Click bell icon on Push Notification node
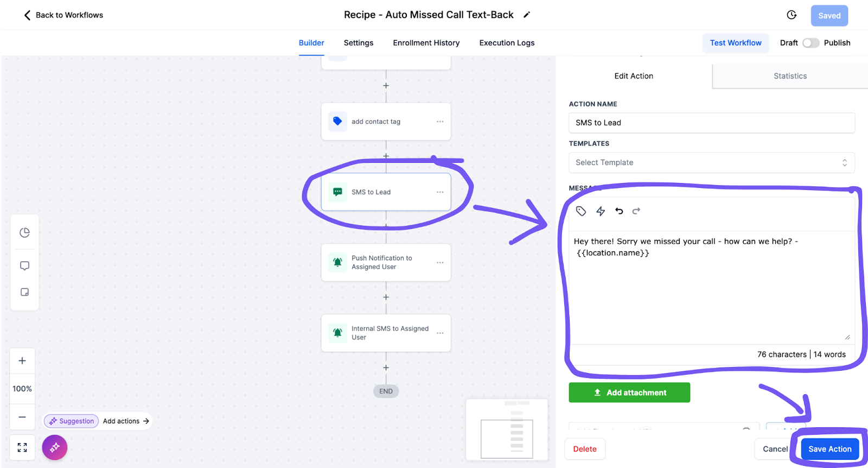This screenshot has width=868, height=468. coord(337,263)
